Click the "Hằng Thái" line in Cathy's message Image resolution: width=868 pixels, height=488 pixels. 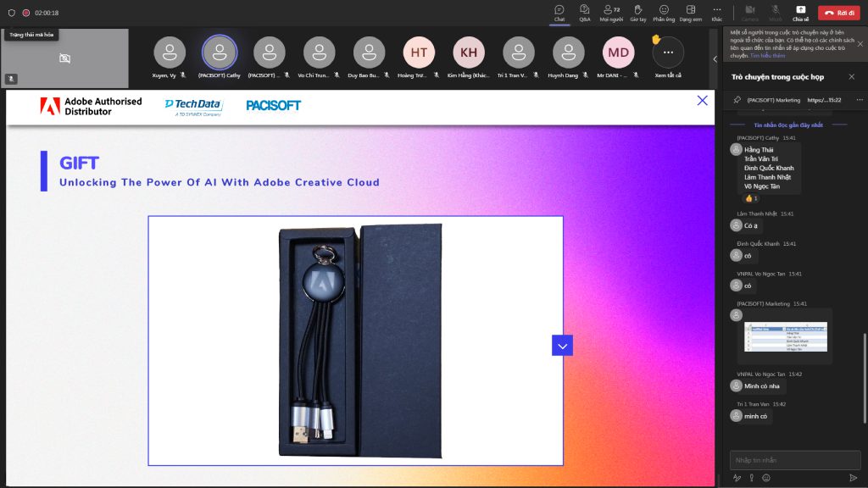[759, 150]
